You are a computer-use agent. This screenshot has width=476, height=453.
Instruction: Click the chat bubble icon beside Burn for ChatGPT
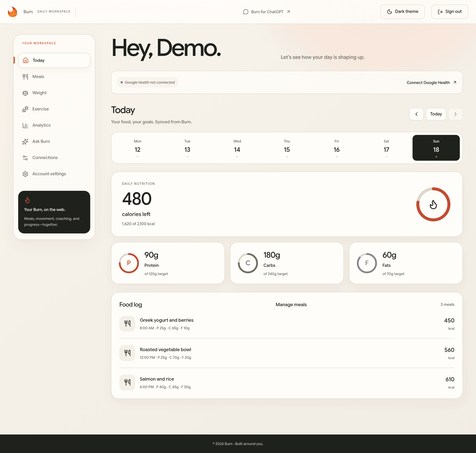pos(245,12)
